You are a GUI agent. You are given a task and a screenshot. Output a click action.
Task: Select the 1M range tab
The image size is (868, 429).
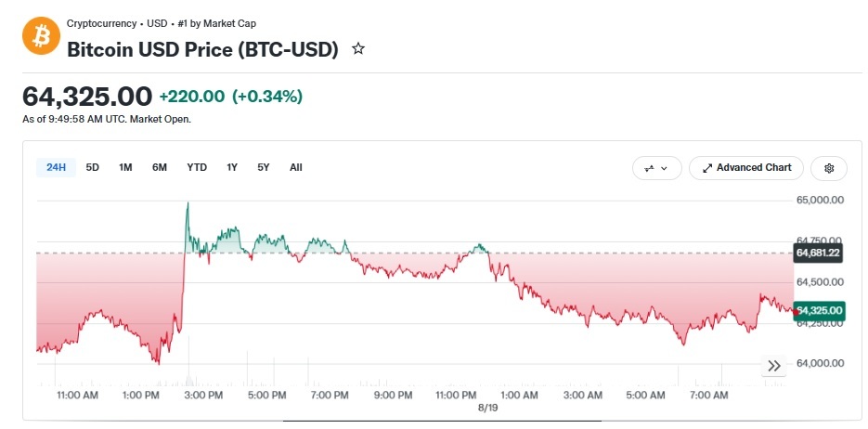(125, 168)
